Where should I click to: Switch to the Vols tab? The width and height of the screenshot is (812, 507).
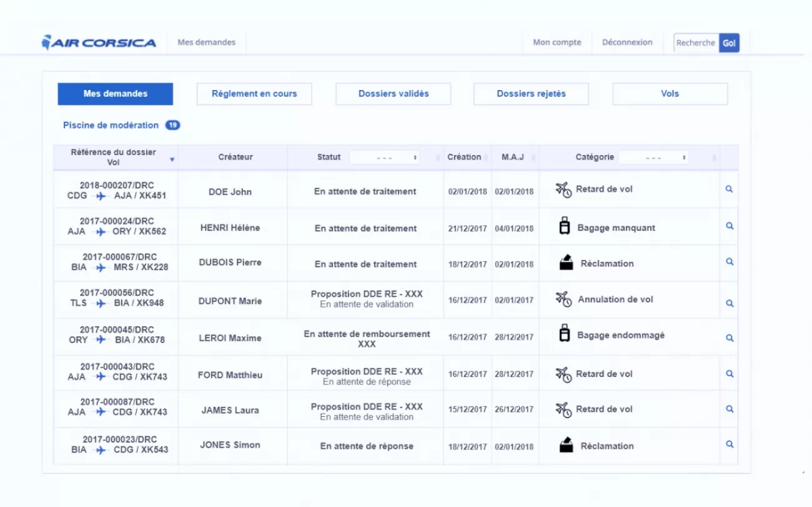tap(670, 94)
